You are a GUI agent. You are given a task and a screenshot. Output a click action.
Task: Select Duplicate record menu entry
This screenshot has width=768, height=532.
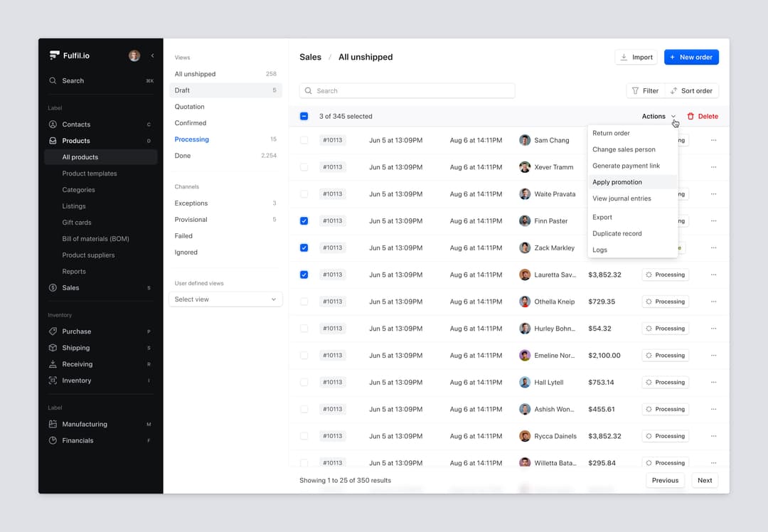[x=617, y=233]
